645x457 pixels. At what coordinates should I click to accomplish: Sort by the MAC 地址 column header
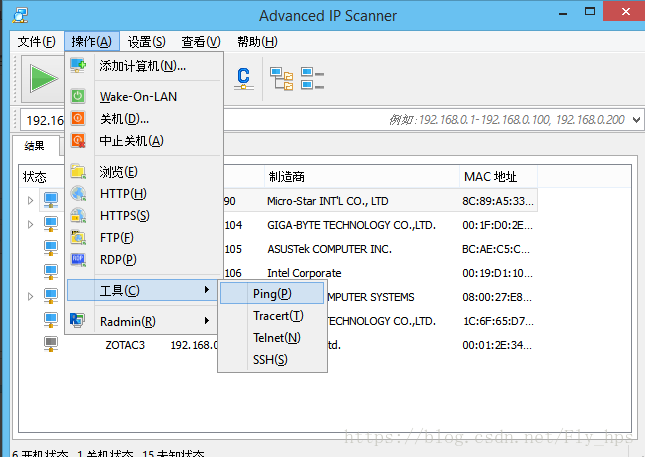tap(498, 177)
